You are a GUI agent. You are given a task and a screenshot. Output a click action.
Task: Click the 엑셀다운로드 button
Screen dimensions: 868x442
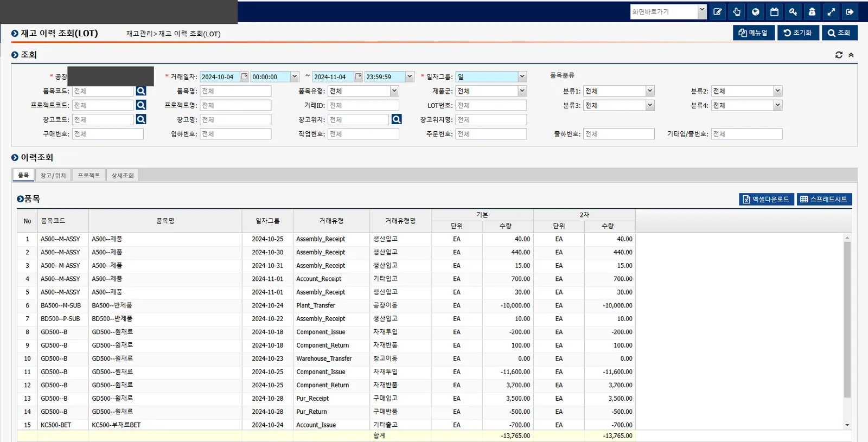[x=766, y=199]
